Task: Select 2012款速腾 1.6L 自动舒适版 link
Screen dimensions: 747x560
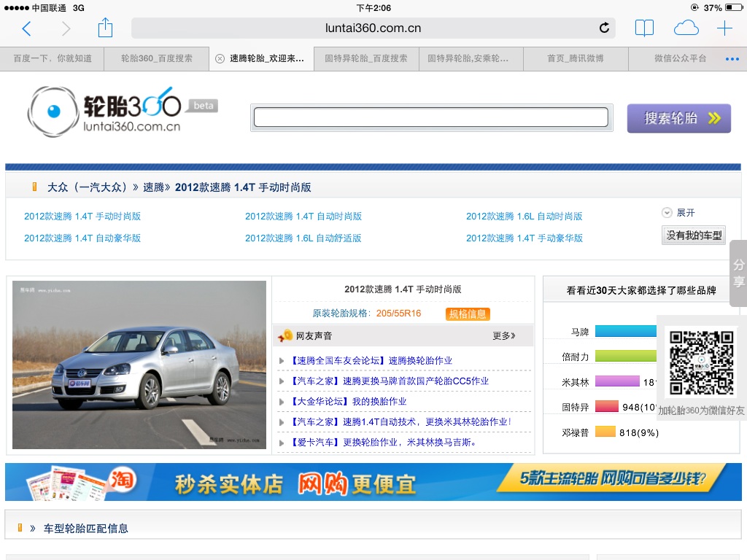Action: 303,238
